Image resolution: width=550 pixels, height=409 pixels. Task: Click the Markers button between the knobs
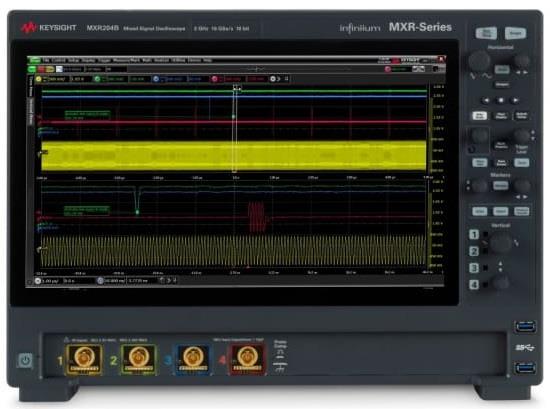point(501,186)
